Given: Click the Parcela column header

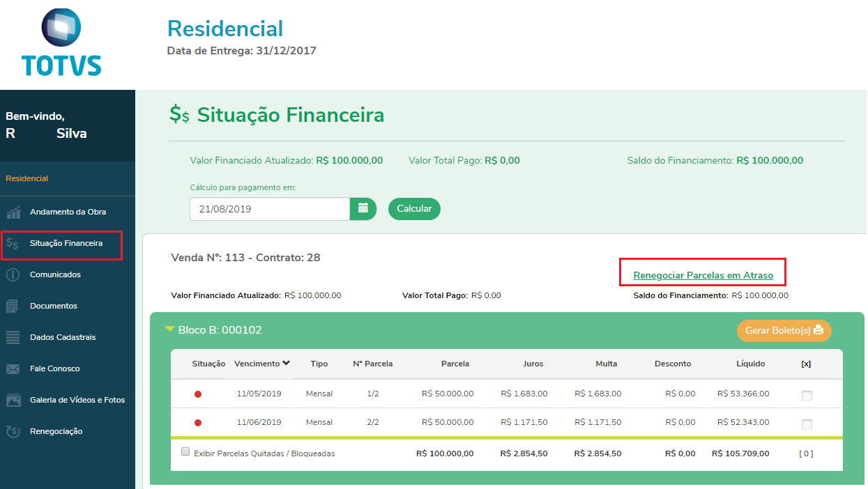Looking at the screenshot, I should pos(455,364).
